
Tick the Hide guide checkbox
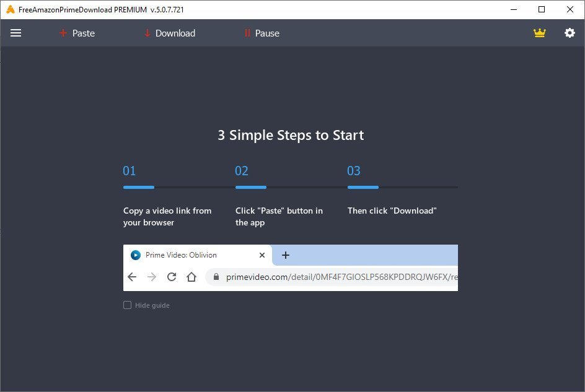[127, 305]
